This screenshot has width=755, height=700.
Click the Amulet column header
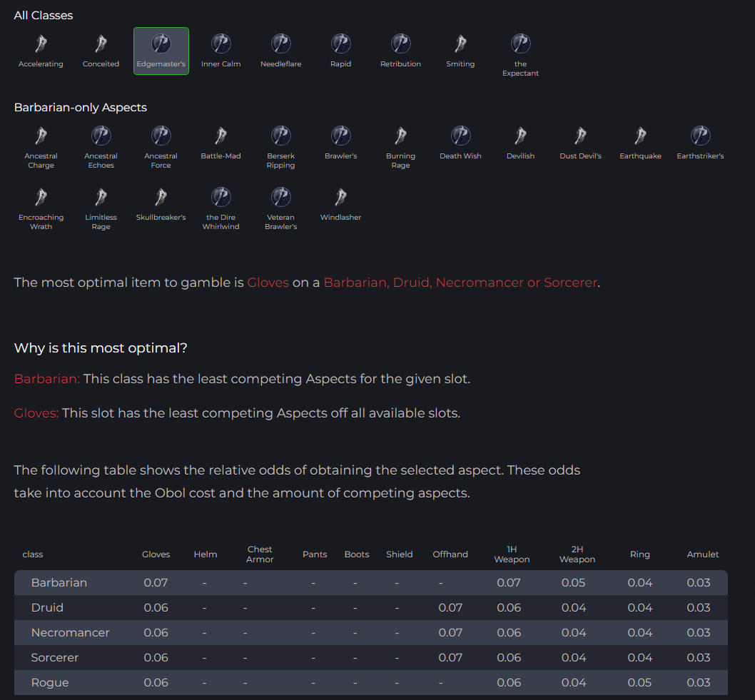click(703, 554)
